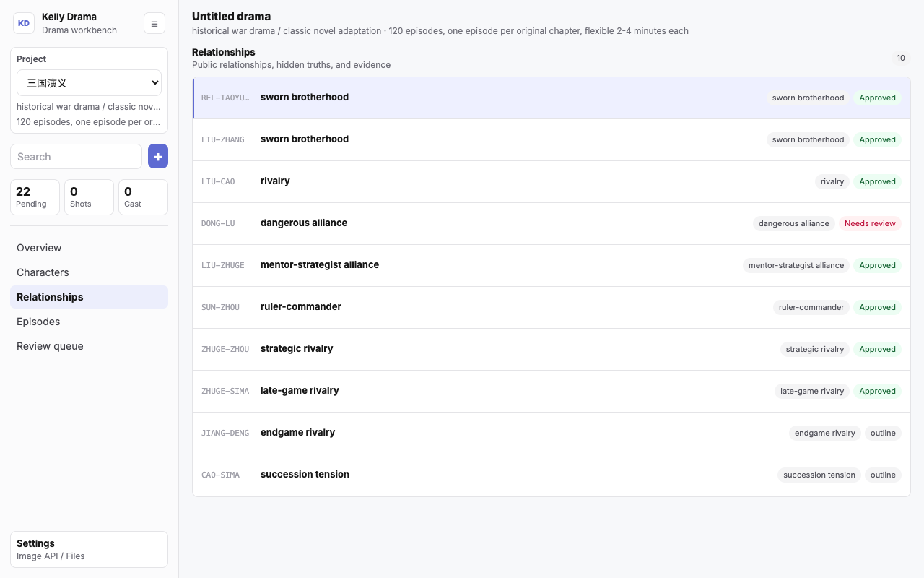Screen dimensions: 924x578
Task: Open the 三国演义 project dropdown
Action: click(90, 83)
